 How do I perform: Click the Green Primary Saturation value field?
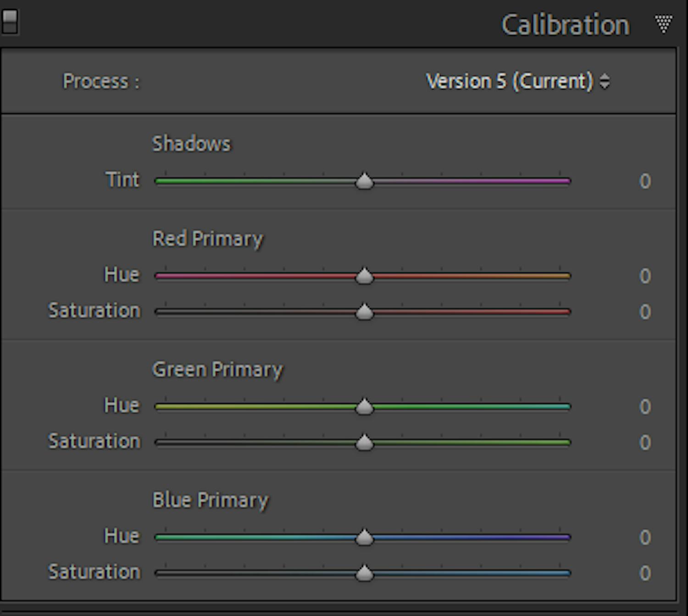(644, 443)
